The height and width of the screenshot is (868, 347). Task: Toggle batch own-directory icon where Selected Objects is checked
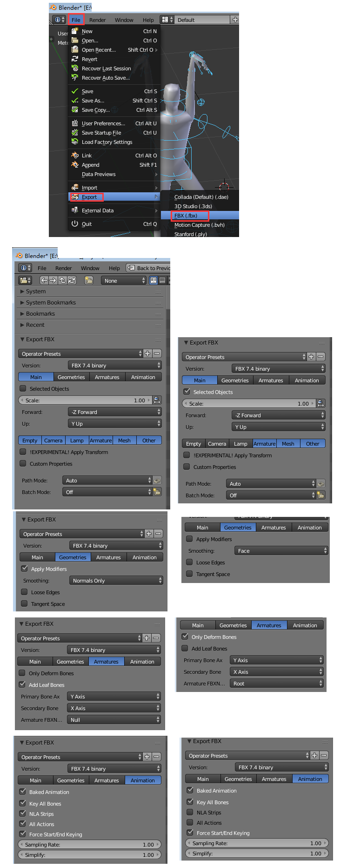point(321,495)
